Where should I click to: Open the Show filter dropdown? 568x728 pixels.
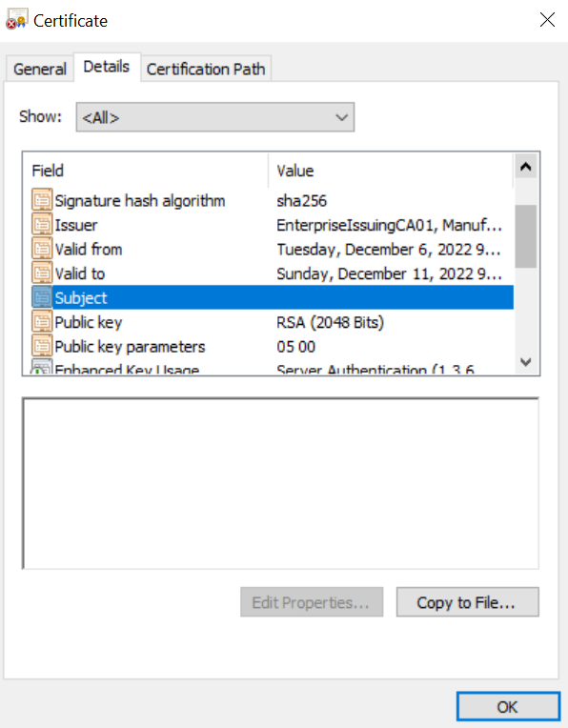(x=215, y=117)
